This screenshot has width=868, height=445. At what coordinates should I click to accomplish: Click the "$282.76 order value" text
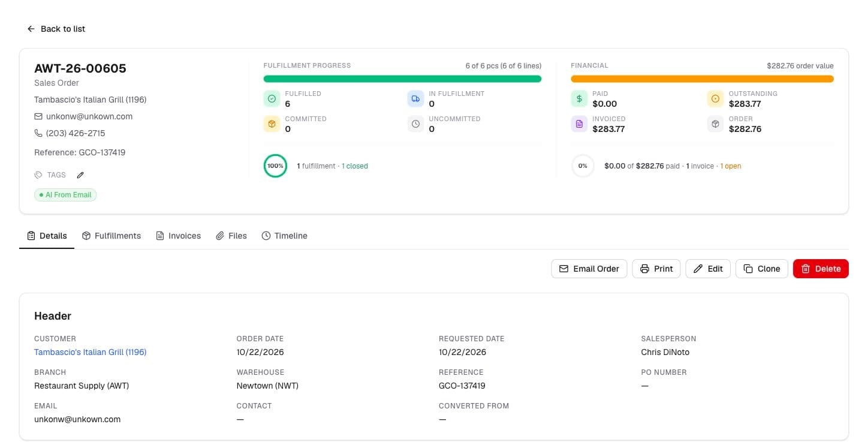[x=800, y=66]
